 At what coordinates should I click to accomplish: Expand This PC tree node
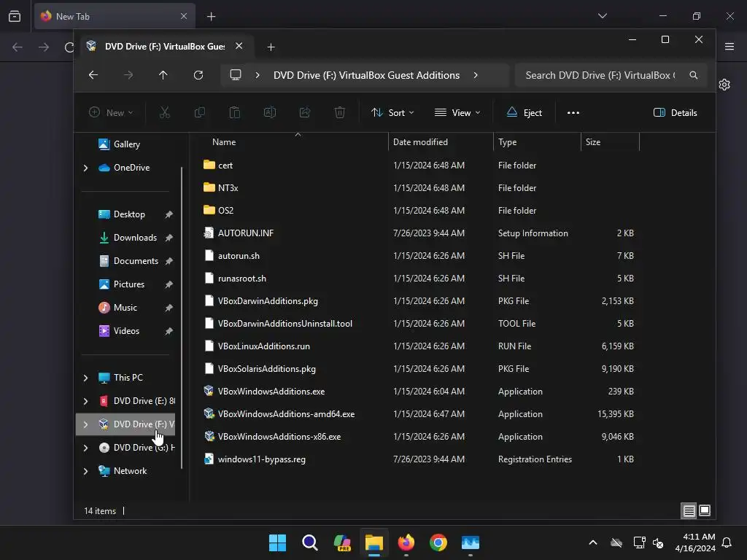pyautogui.click(x=86, y=378)
